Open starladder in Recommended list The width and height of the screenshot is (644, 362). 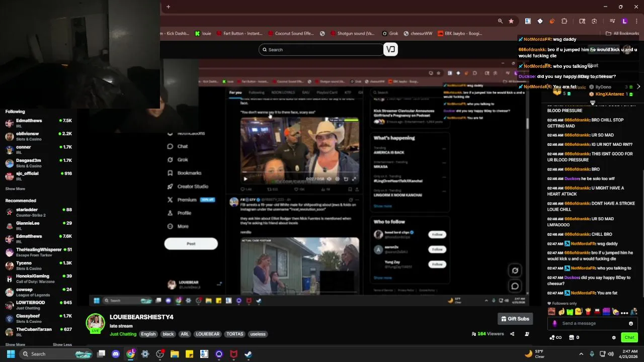(39, 212)
